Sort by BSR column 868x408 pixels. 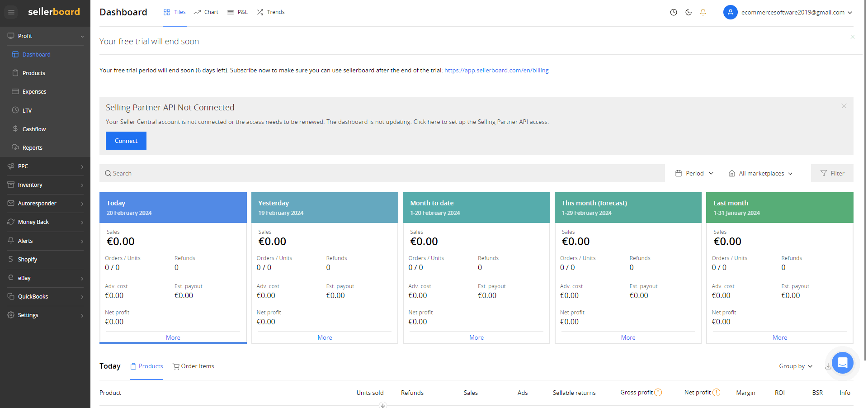817,393
